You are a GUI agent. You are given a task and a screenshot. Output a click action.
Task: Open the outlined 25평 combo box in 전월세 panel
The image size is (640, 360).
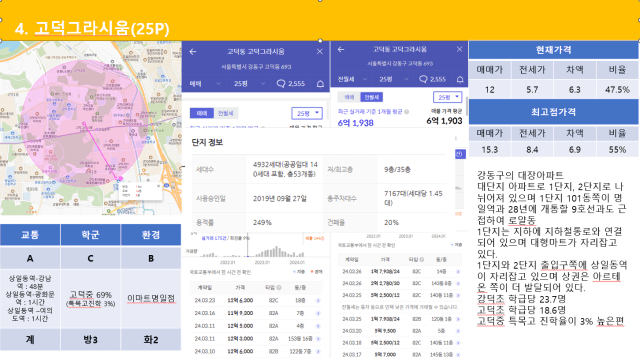coord(447,97)
